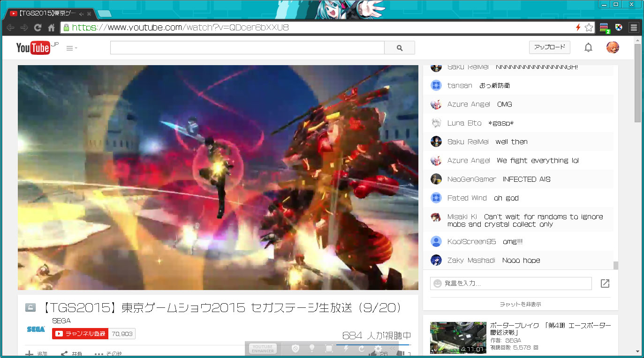
Task: Click the アップロード button
Action: pyautogui.click(x=550, y=47)
